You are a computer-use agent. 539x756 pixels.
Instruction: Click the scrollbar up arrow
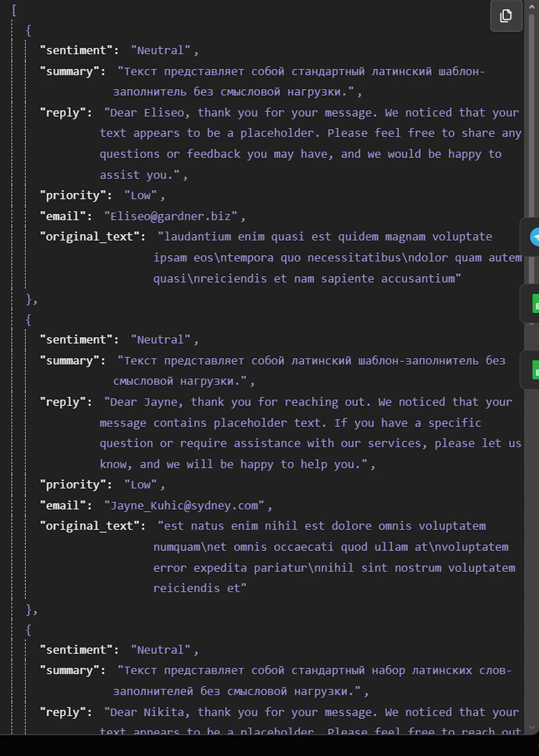pyautogui.click(x=532, y=7)
